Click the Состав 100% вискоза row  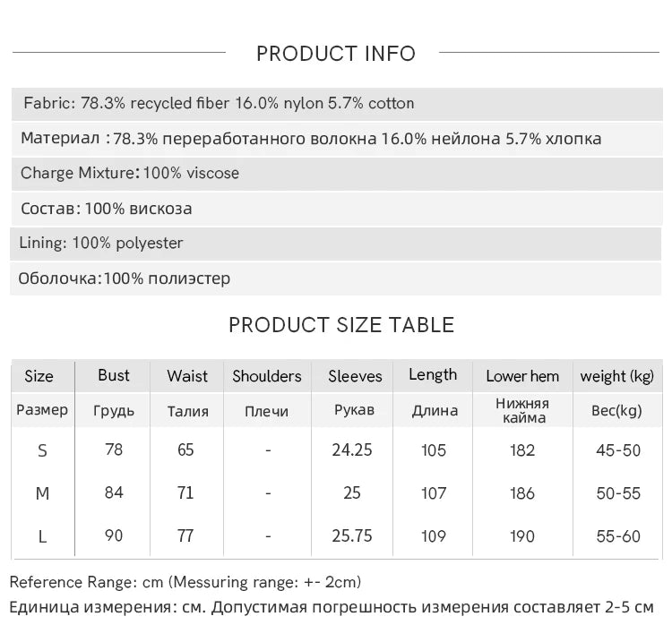107,209
